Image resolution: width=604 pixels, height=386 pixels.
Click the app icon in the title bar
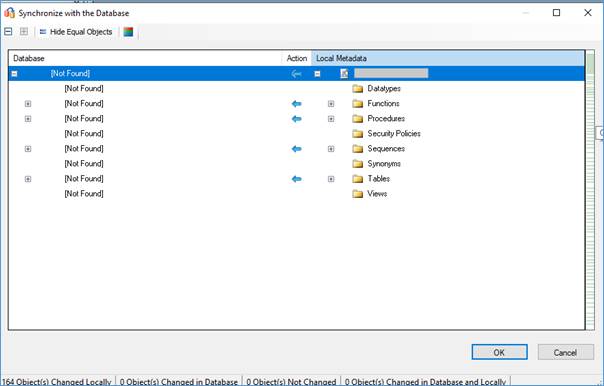(9, 13)
